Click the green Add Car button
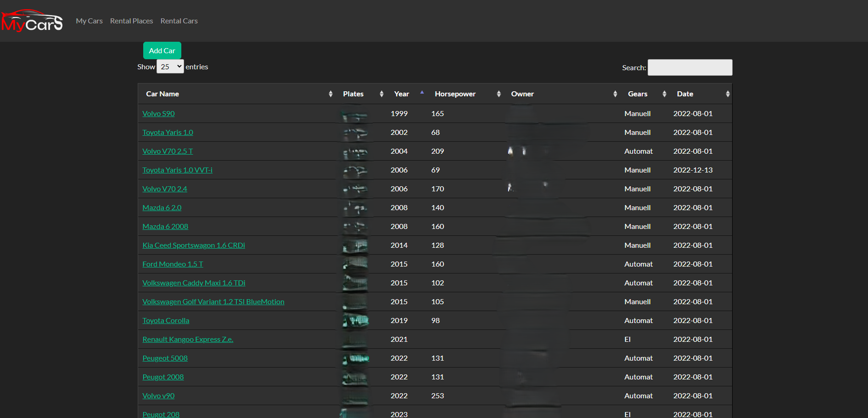The image size is (868, 418). (162, 50)
